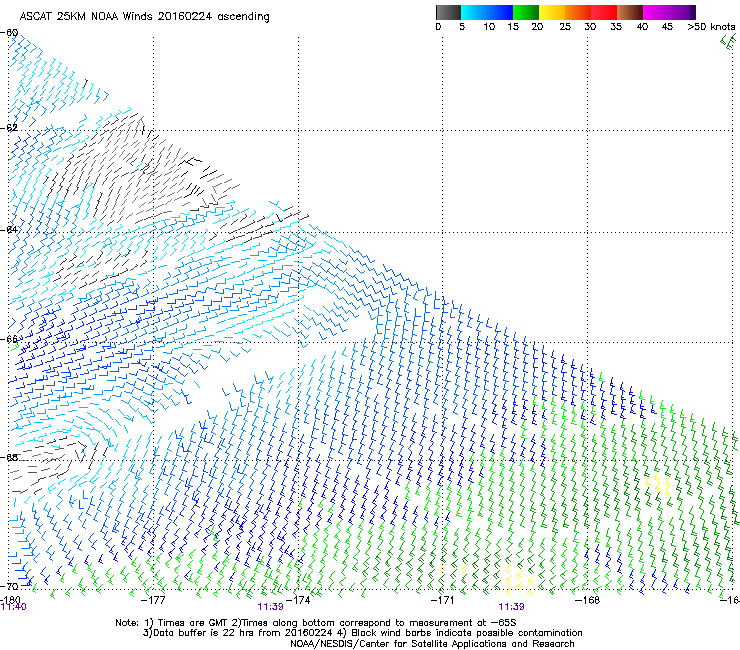Click the longitude label '-180'
Screen dimensions: 740x650
tap(10, 600)
